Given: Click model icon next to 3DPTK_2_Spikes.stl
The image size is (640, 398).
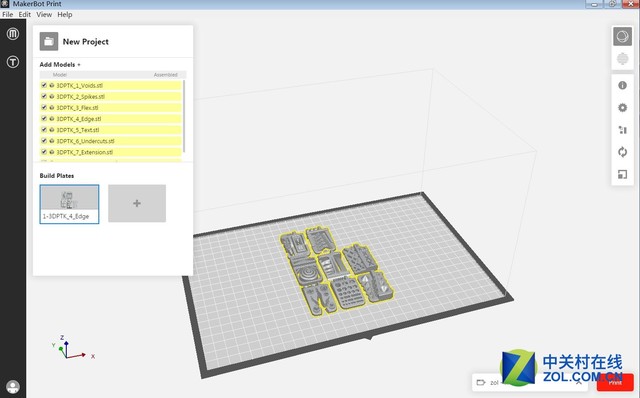Looking at the screenshot, I should (52, 96).
